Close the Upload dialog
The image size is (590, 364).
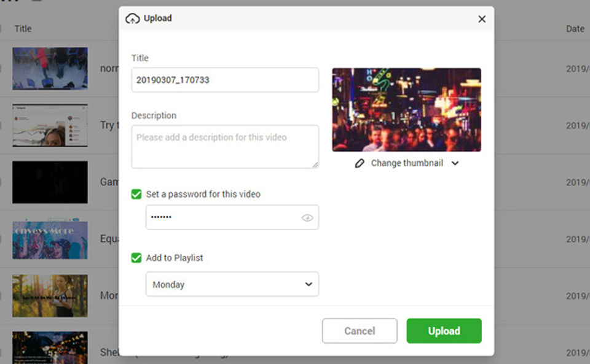482,19
